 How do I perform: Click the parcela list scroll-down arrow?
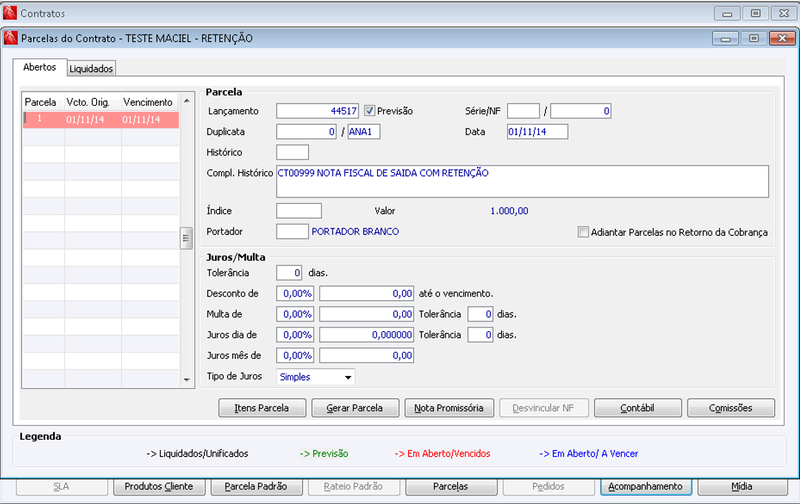coord(187,380)
